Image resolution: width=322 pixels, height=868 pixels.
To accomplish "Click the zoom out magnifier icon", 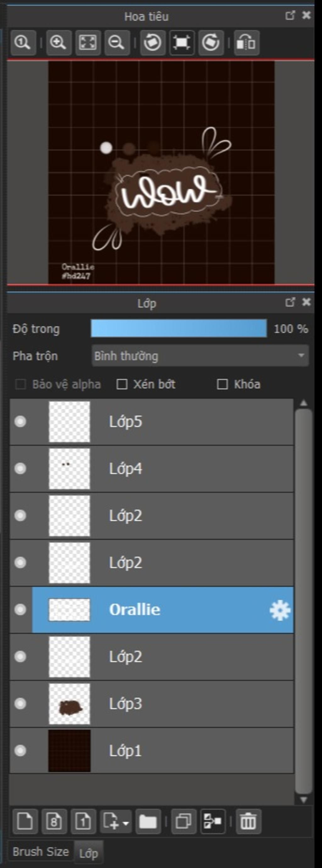I will click(117, 43).
